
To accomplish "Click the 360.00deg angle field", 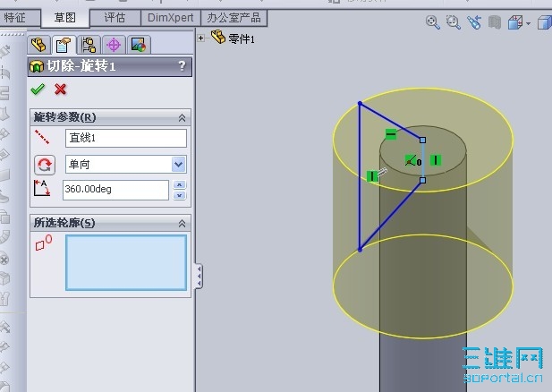I will 115,190.
